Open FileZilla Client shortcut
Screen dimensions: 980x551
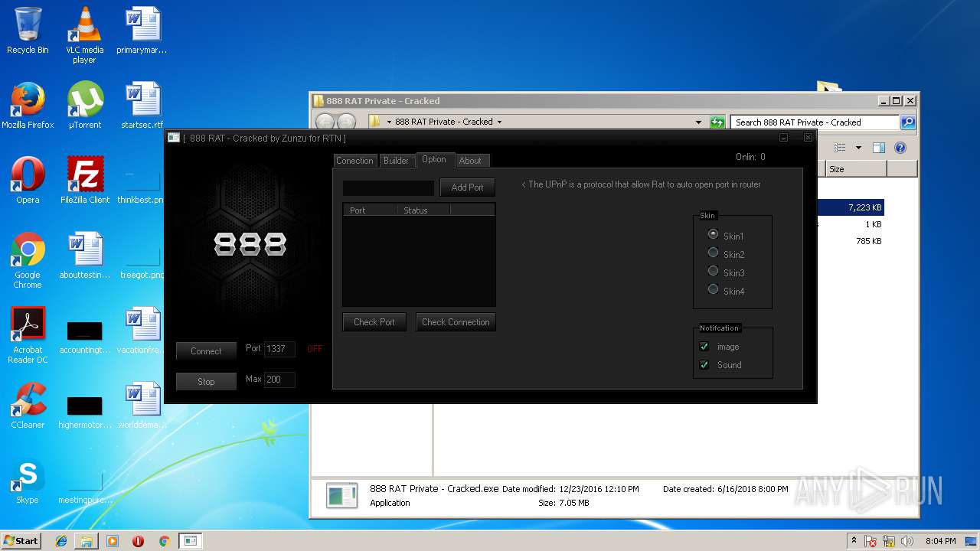[x=85, y=181]
